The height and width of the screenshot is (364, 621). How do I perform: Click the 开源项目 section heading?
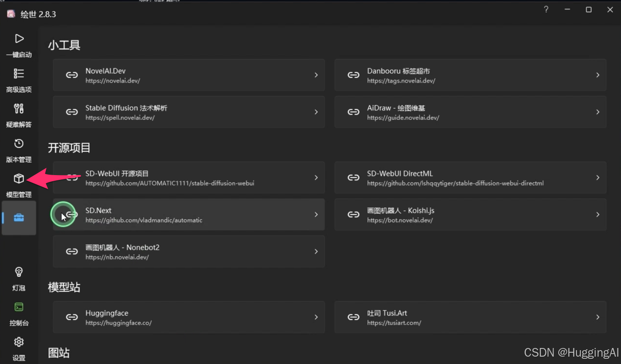click(x=69, y=148)
